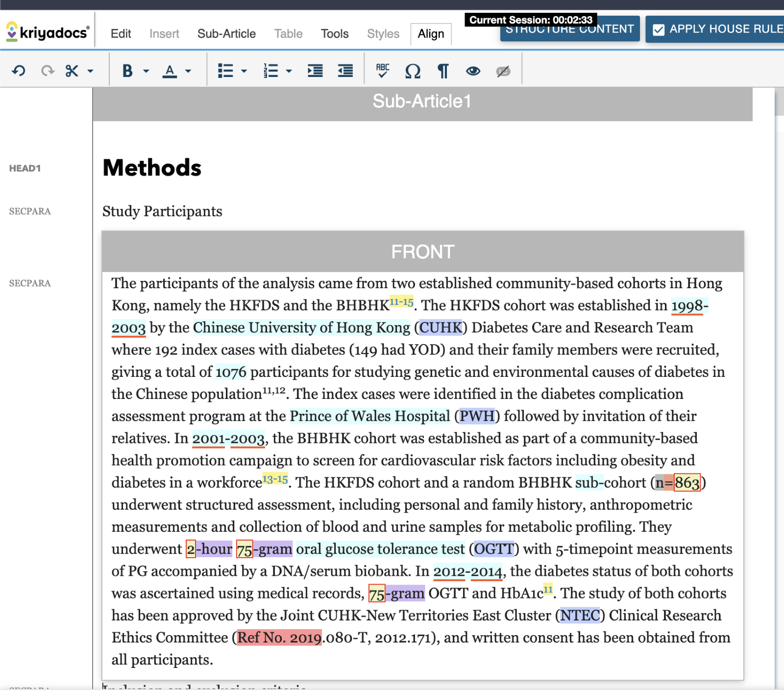784x691 pixels.
Task: Open the Table menu
Action: coord(288,34)
